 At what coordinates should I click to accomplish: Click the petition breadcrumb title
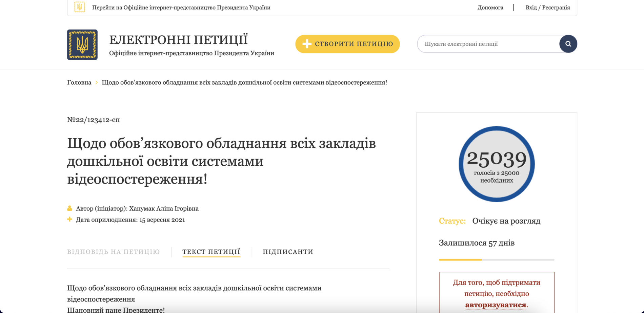point(244,82)
